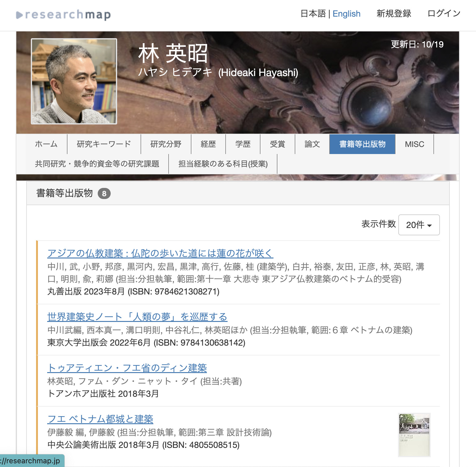Switch to the MISC tab

[414, 144]
